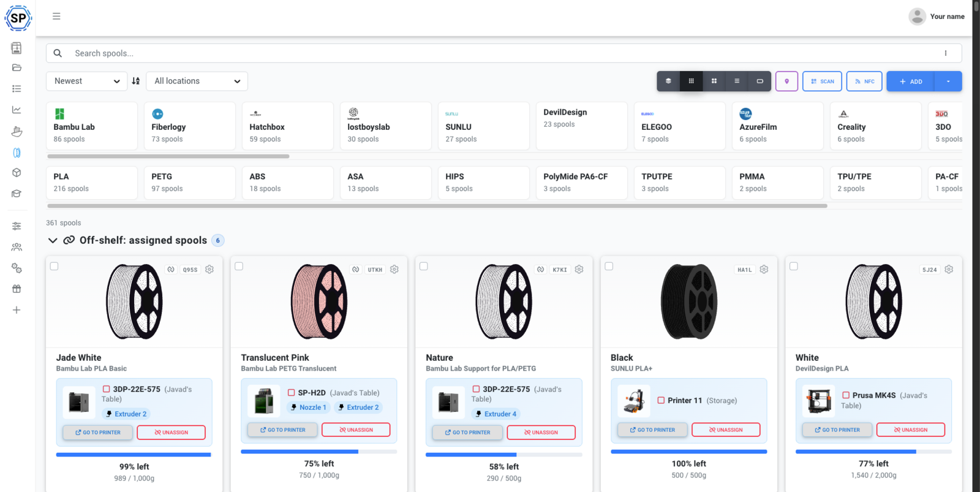The image size is (980, 492).
Task: Filter by PLA material
Action: [92, 183]
